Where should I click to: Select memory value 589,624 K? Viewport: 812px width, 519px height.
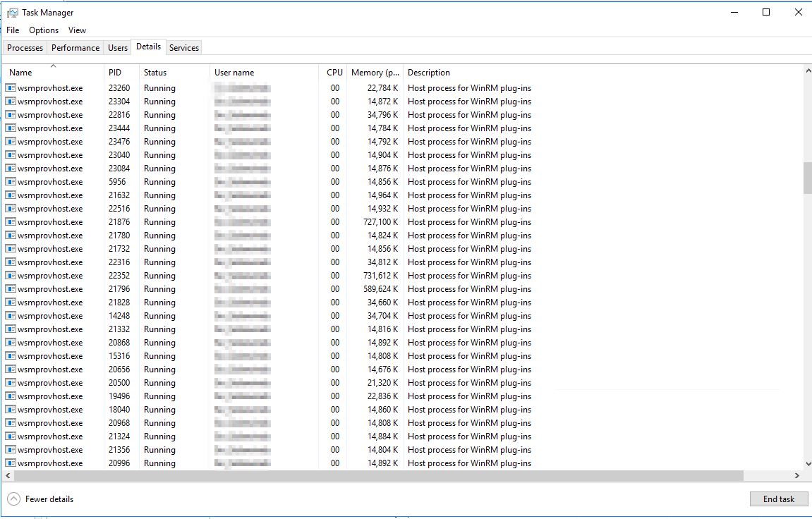381,289
